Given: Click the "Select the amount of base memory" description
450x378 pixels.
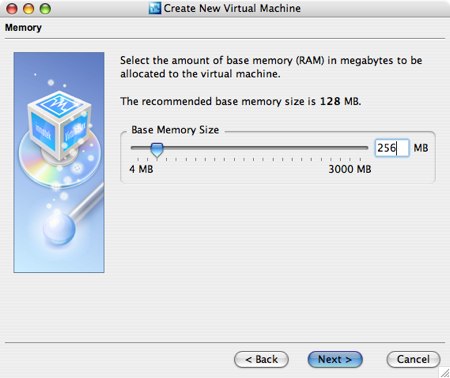Looking at the screenshot, I should tap(271, 67).
